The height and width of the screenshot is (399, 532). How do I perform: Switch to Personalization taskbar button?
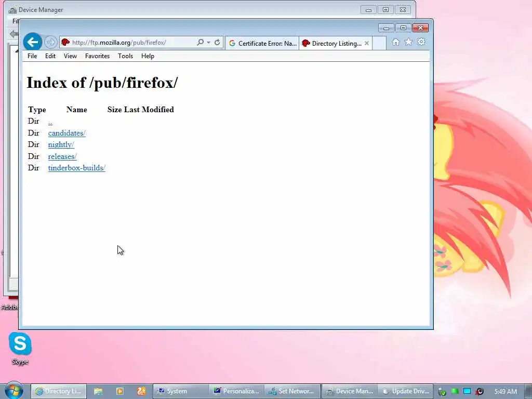(x=236, y=391)
